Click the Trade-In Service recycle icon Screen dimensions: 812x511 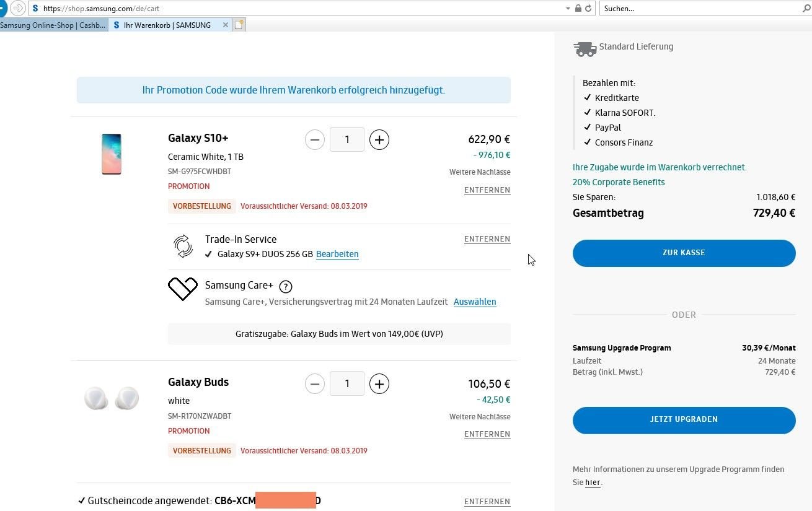pos(183,246)
